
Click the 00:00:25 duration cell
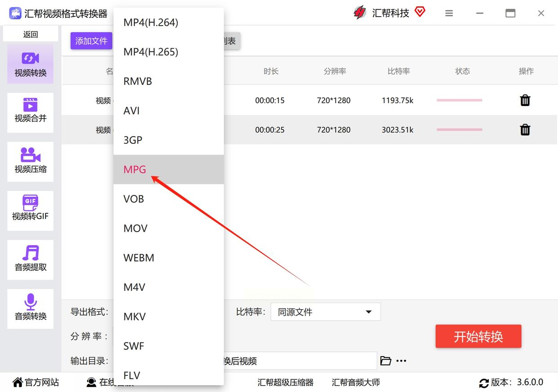tap(270, 130)
